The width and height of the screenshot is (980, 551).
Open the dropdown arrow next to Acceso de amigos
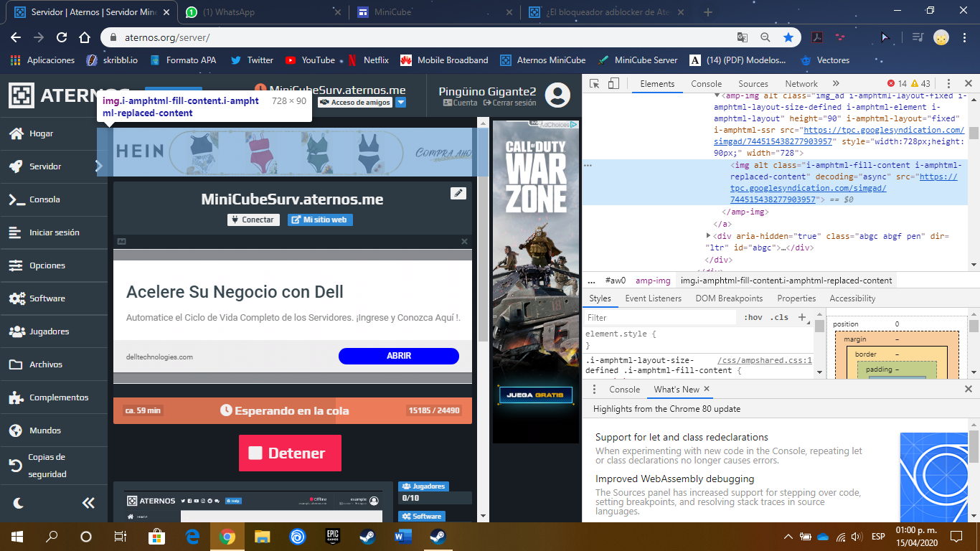(x=401, y=103)
